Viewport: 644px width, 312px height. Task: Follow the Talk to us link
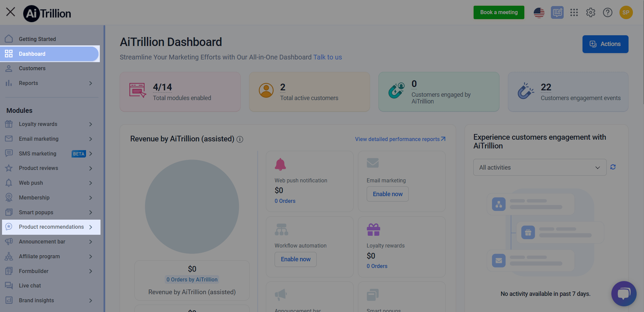point(327,57)
